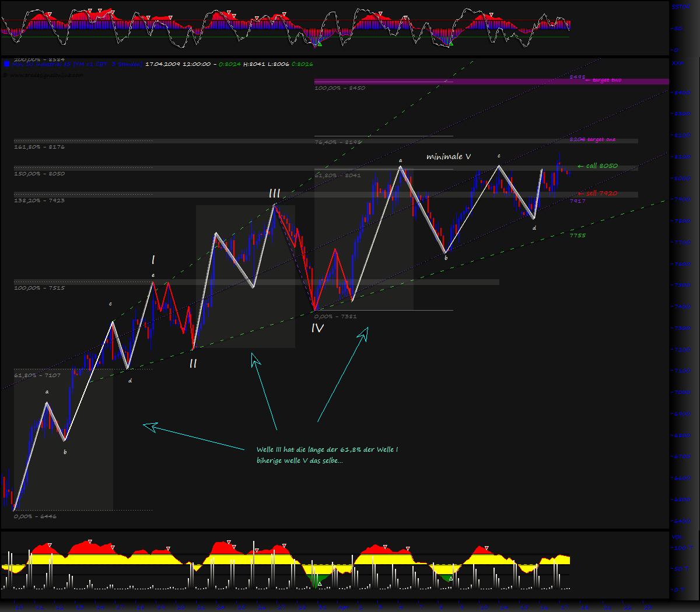Select the 150,00% - 8050 Fibonacci label
Image resolution: width=700 pixels, height=612 pixels.
click(x=39, y=174)
